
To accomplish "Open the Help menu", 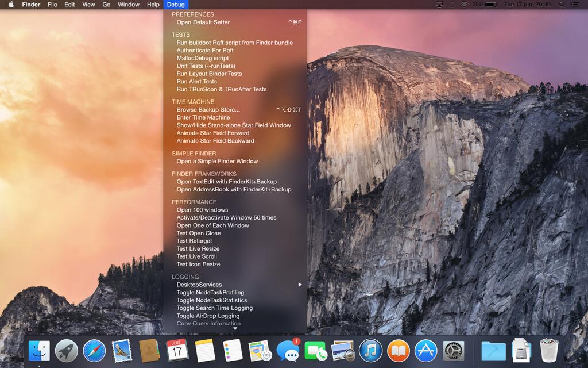I will coord(153,5).
